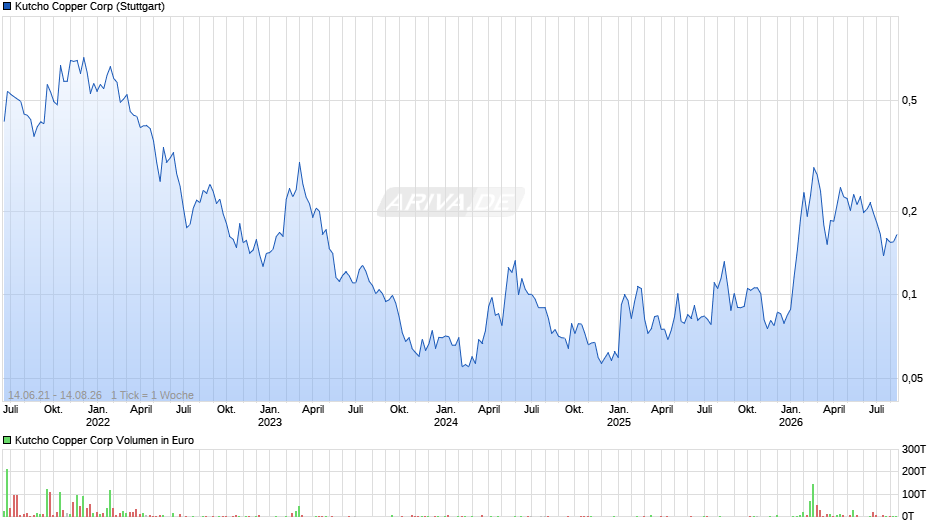
Task: Click the green Volumen legend square
Action: [x=7, y=440]
